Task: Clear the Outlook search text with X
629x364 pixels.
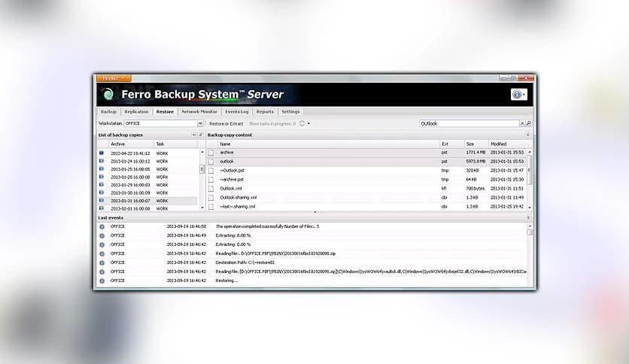Action: tap(522, 123)
